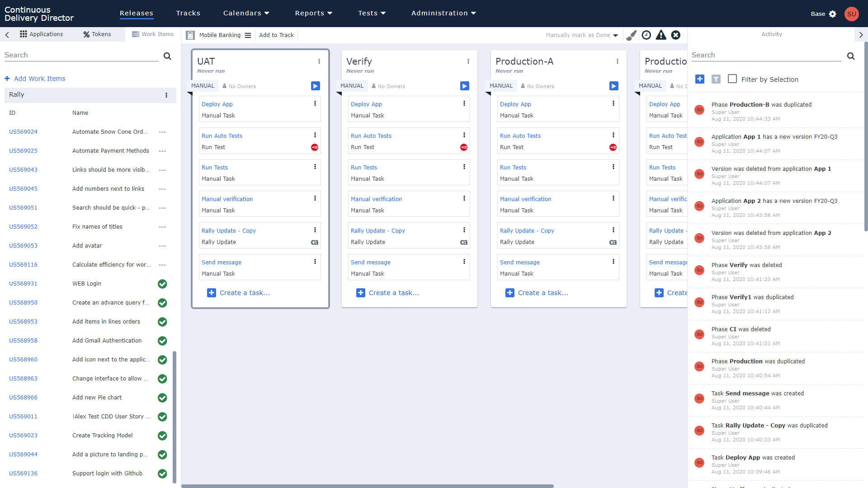
Task: Click the brush icon in release toolbar
Action: (632, 35)
